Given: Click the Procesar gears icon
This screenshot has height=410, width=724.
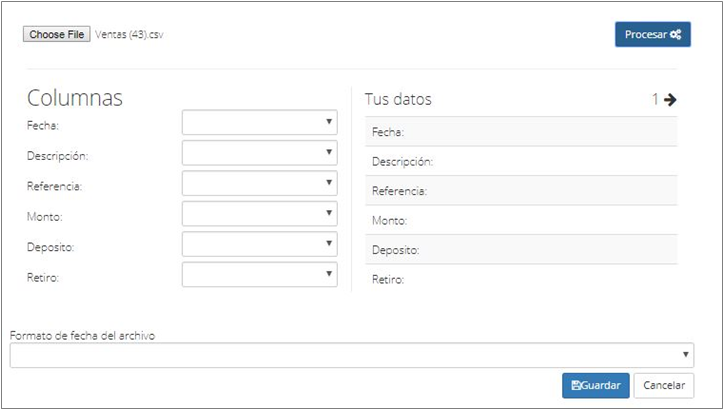Looking at the screenshot, I should [676, 34].
